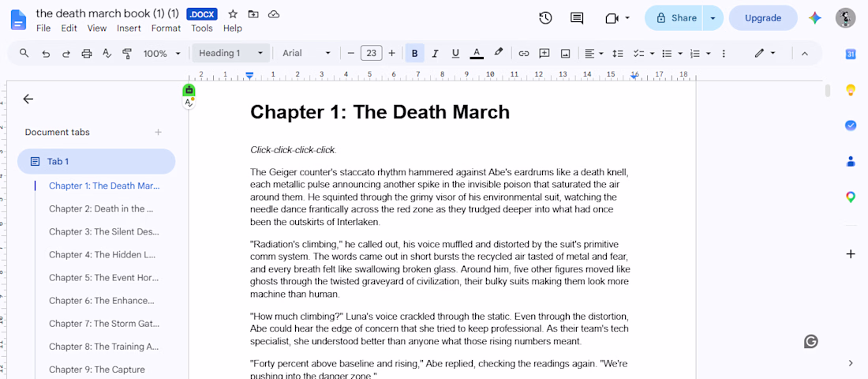
Task: Undo the last action
Action: click(x=46, y=54)
